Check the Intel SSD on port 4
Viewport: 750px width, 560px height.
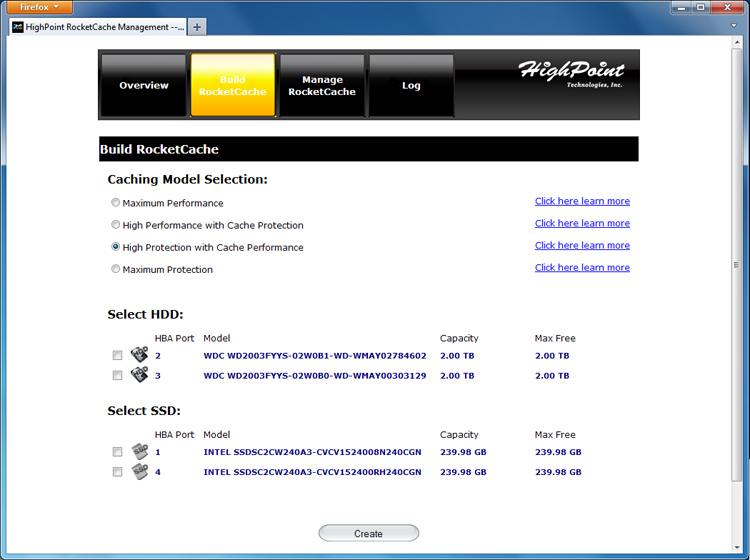[x=117, y=472]
